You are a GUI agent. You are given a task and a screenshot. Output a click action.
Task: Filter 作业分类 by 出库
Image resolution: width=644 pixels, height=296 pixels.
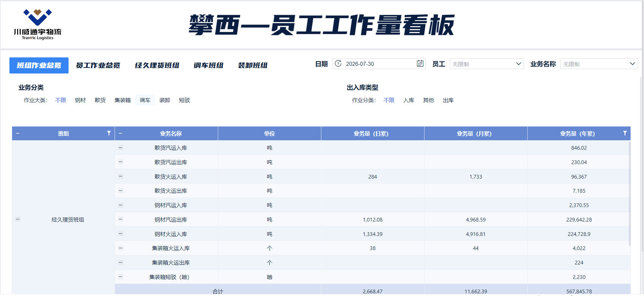(448, 100)
